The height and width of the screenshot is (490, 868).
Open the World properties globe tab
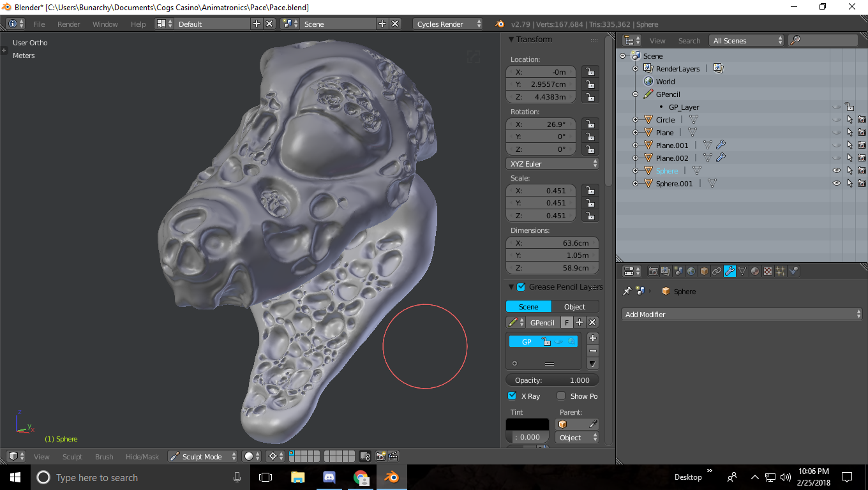[691, 271]
